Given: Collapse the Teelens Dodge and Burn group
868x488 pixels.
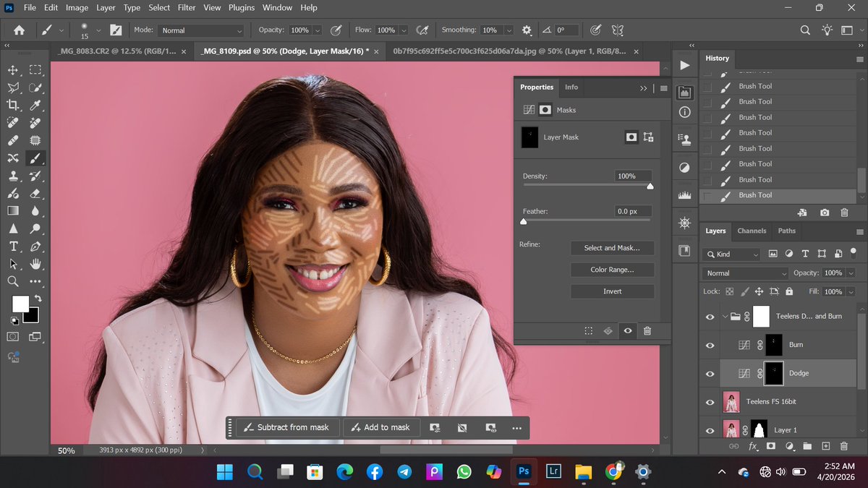Looking at the screenshot, I should coord(726,316).
